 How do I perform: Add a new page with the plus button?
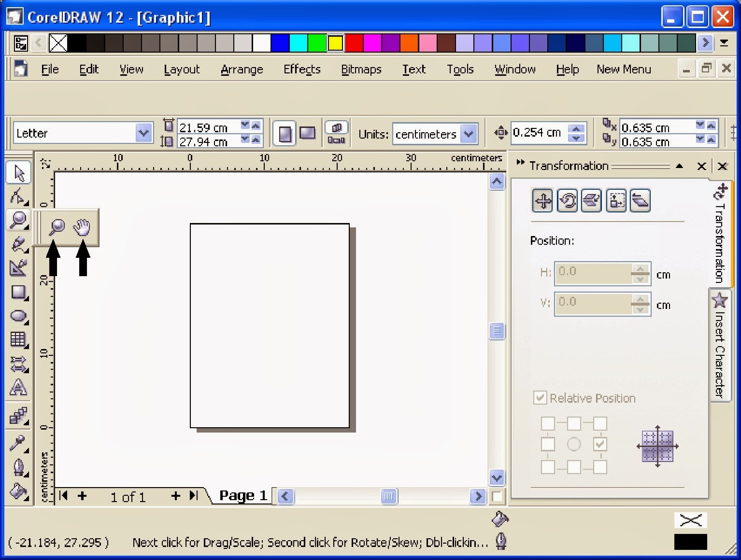point(175,496)
